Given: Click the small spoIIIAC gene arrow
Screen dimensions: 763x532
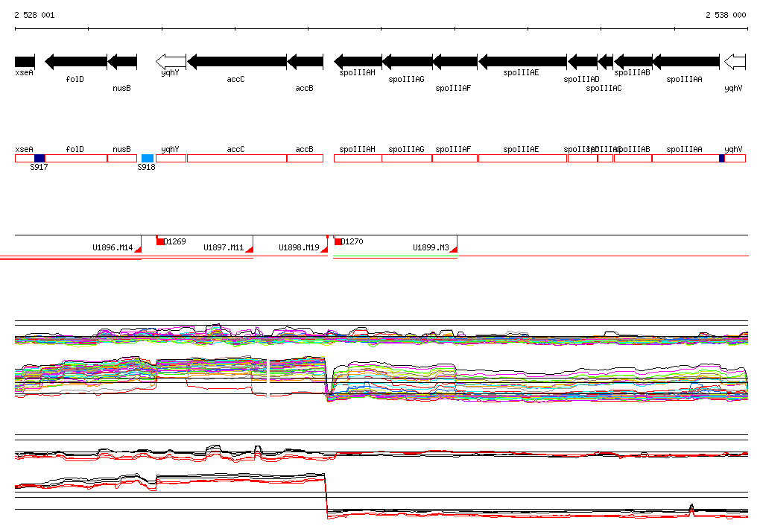Looking at the screenshot, I should click(605, 62).
